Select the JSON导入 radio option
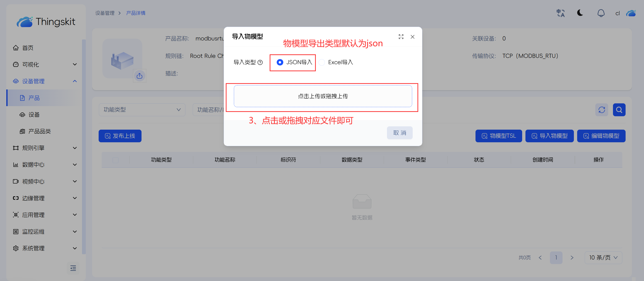644x281 pixels. click(280, 62)
